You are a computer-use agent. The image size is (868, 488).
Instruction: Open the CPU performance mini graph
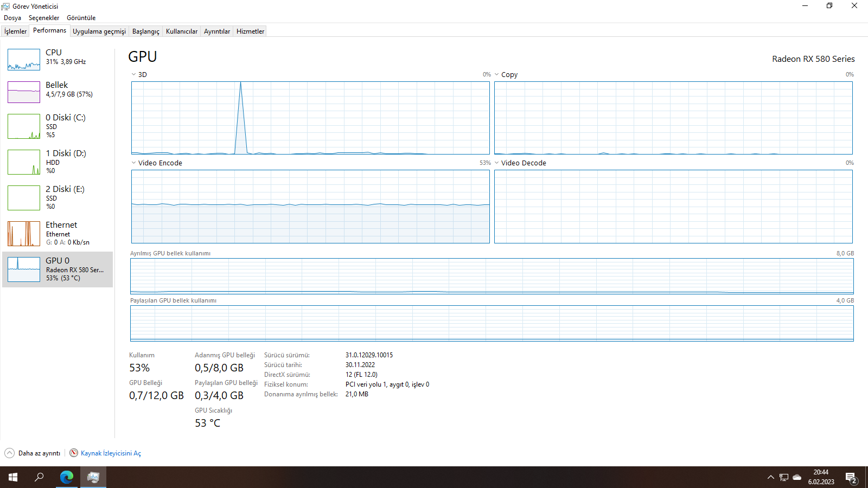pos(24,60)
